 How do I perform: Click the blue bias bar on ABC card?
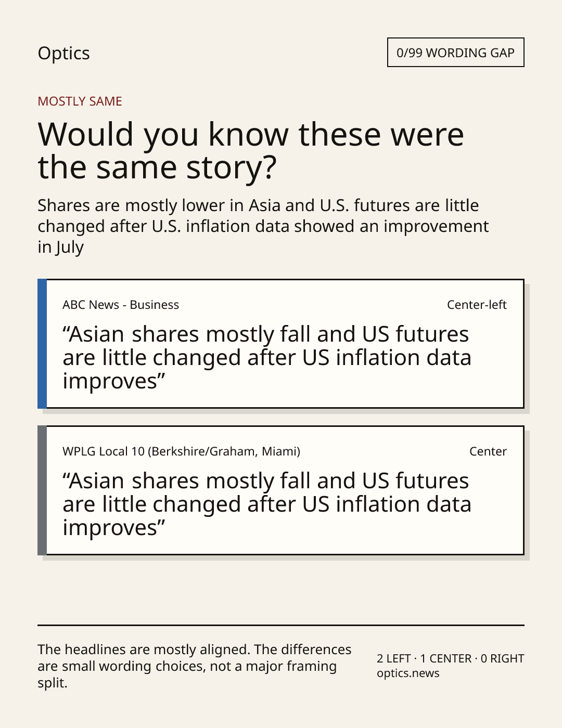click(42, 344)
